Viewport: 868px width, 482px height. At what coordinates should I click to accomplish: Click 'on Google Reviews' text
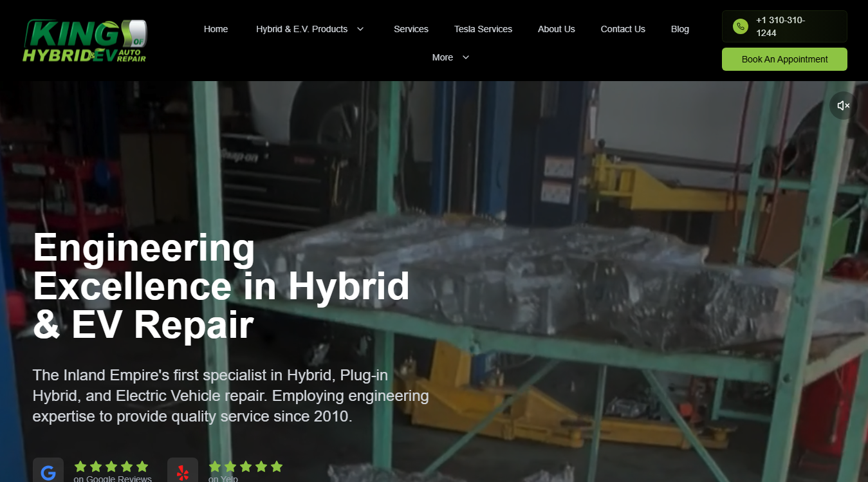113,479
